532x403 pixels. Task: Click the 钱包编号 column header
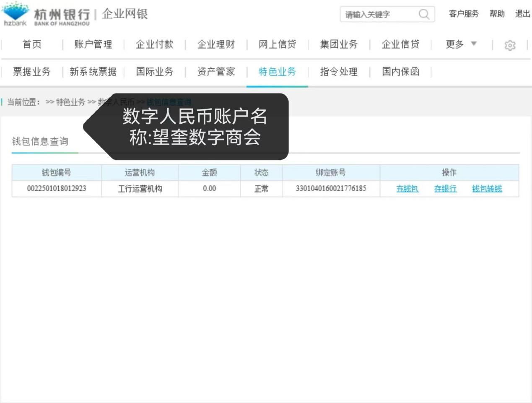tap(57, 172)
